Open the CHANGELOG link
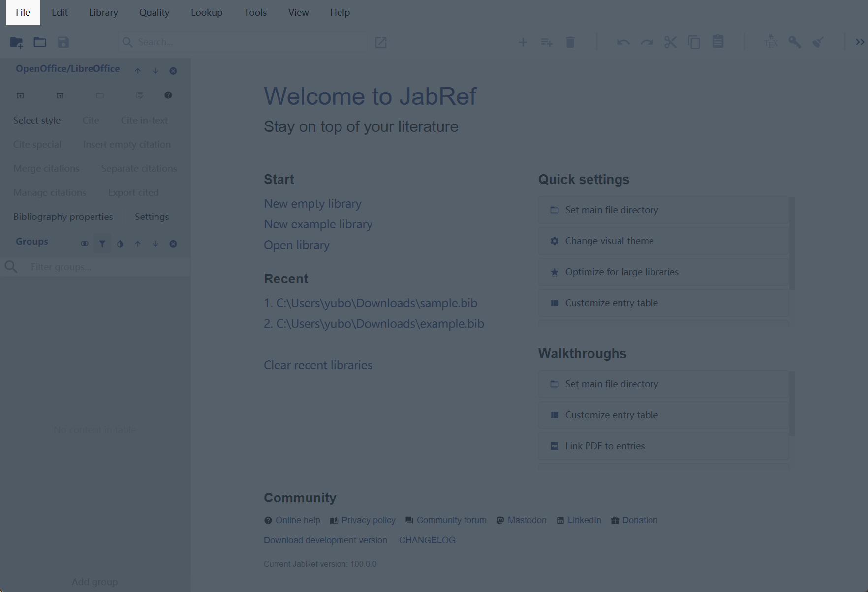868x592 pixels. tap(427, 540)
